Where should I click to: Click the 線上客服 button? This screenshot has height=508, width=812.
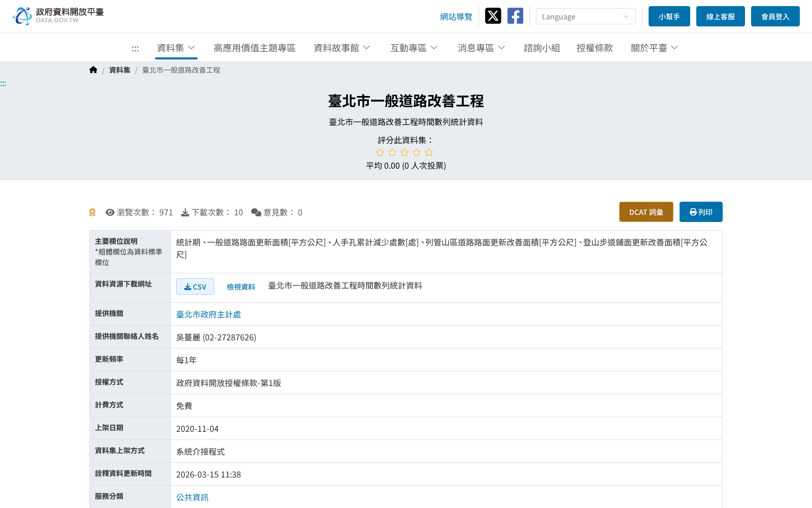721,16
